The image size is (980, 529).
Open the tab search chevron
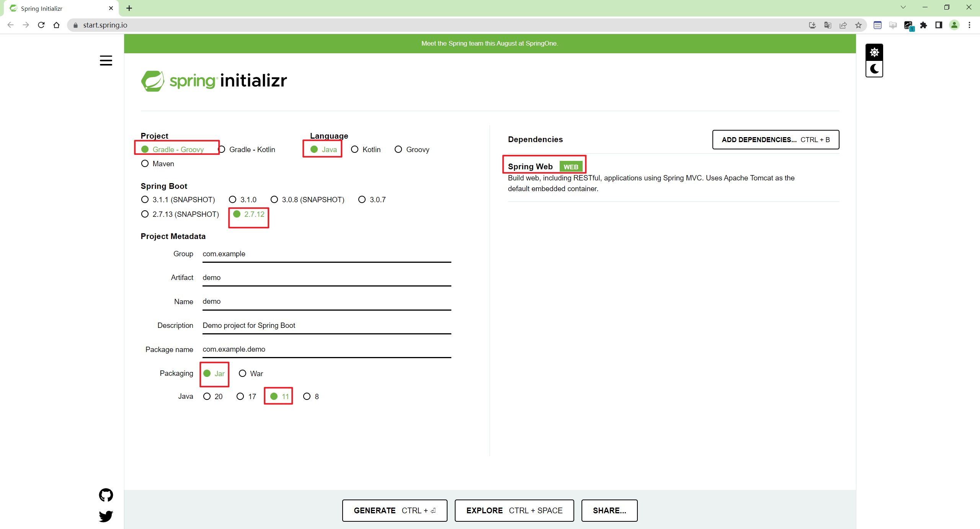[x=903, y=7]
